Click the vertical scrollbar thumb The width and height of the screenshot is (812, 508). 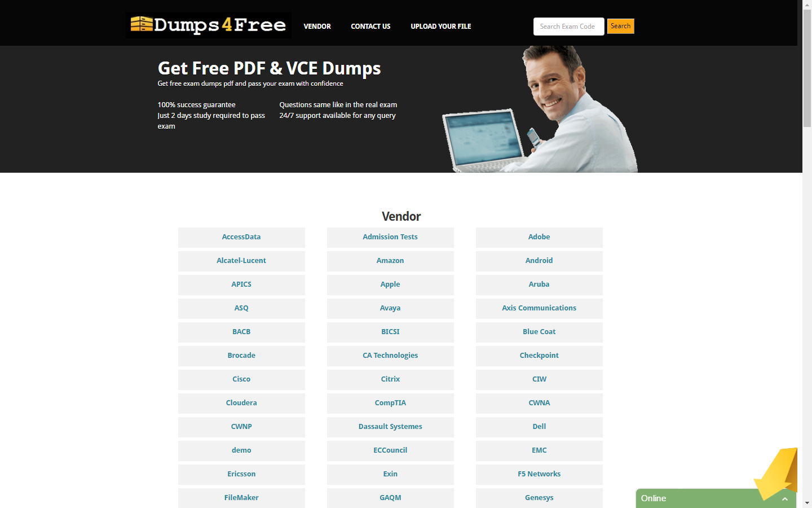pyautogui.click(x=807, y=68)
